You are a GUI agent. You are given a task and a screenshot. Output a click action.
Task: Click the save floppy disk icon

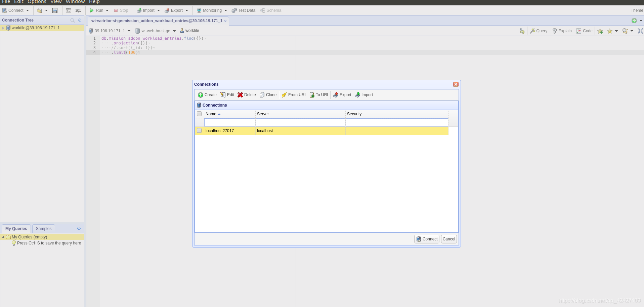coord(55,10)
